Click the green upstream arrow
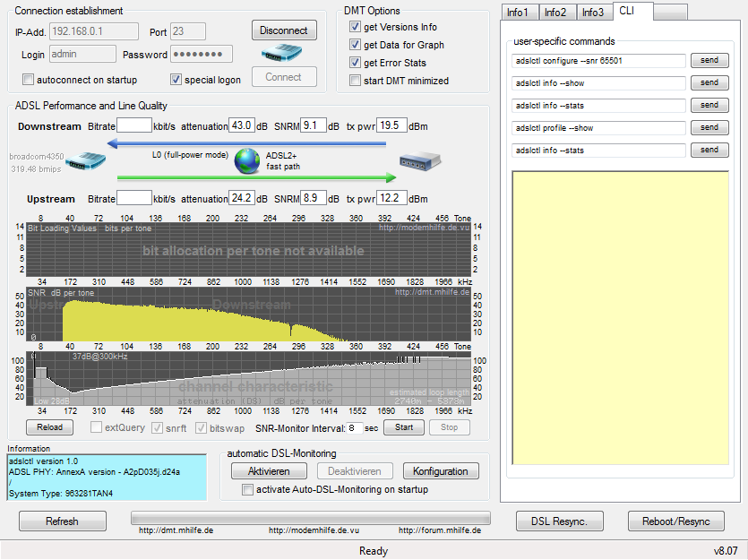Viewport: 748px width, 560px height. pyautogui.click(x=256, y=178)
